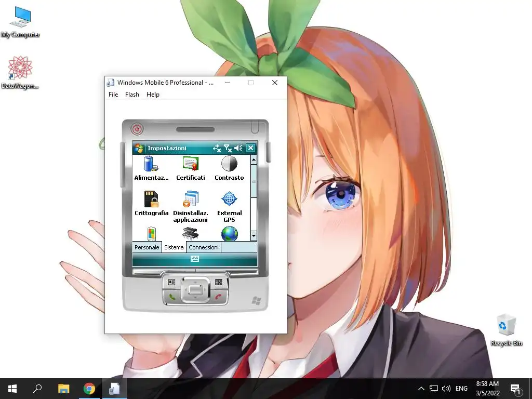The width and height of the screenshot is (532, 399).
Task: Open the Recycle Bin desktop icon
Action: point(506,330)
